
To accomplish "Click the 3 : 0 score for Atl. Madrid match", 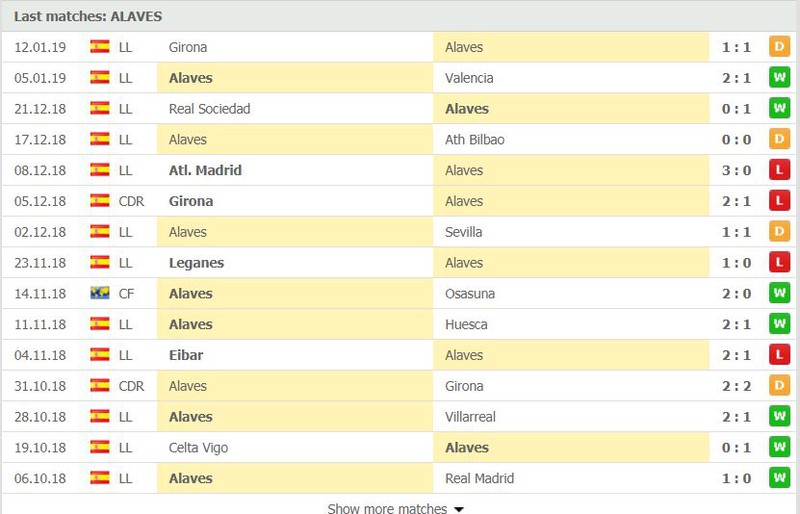I will tap(736, 170).
